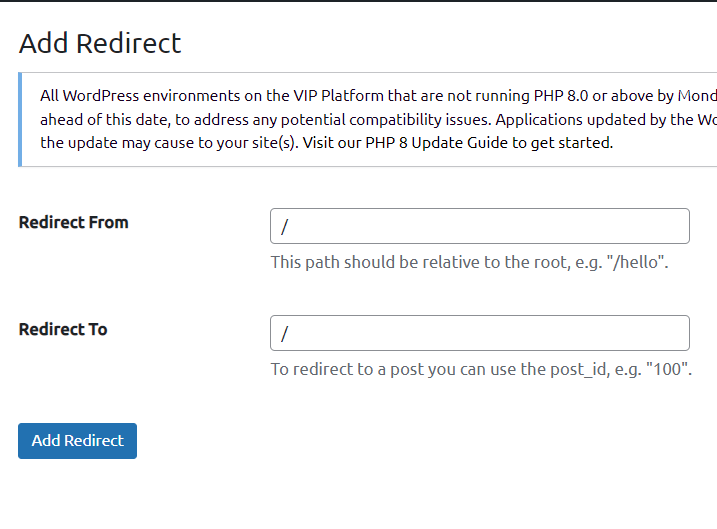Place cursor after slash in Redirect To
This screenshot has height=529, width=717.
[x=290, y=334]
